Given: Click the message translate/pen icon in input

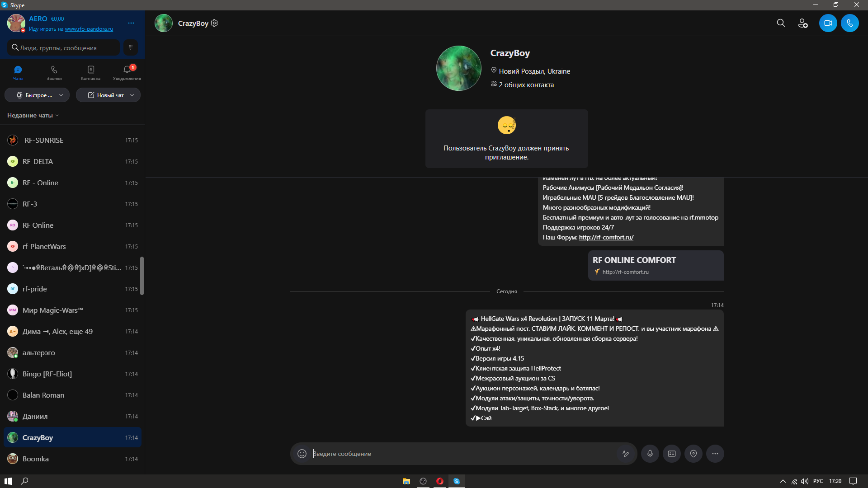Looking at the screenshot, I should point(626,454).
